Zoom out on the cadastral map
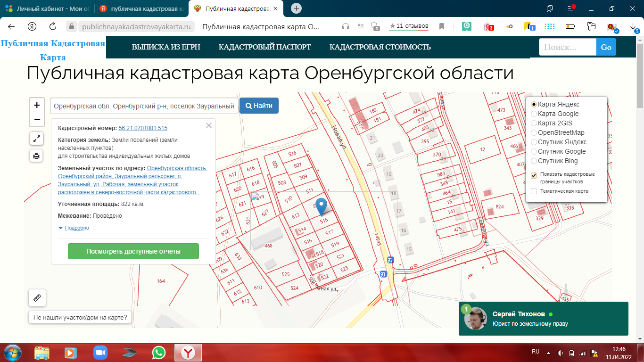 tap(37, 120)
